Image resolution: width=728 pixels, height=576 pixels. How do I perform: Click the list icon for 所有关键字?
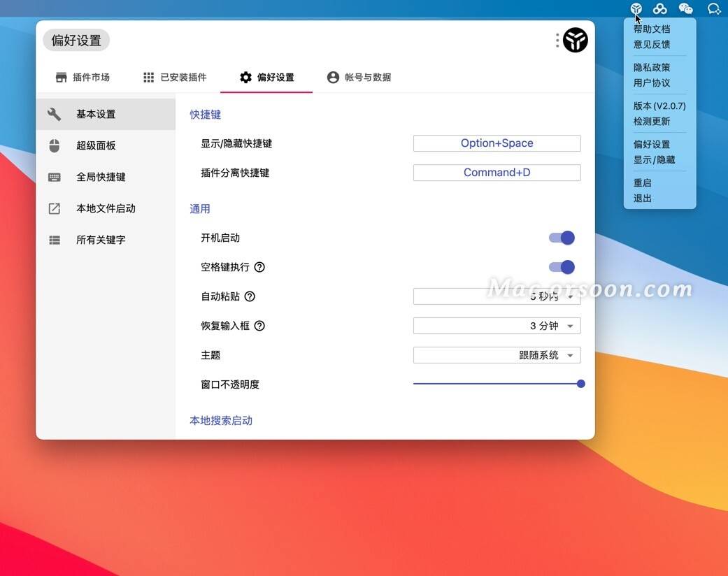[55, 240]
